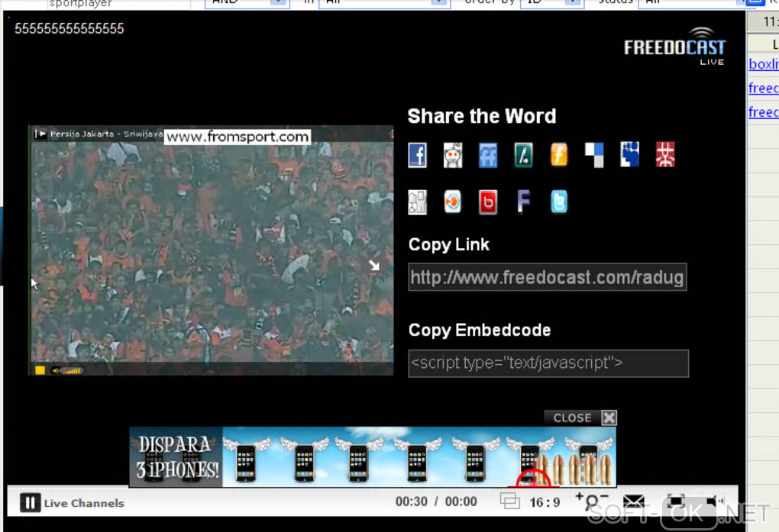Click the purple F Fark share icon

pyautogui.click(x=524, y=202)
